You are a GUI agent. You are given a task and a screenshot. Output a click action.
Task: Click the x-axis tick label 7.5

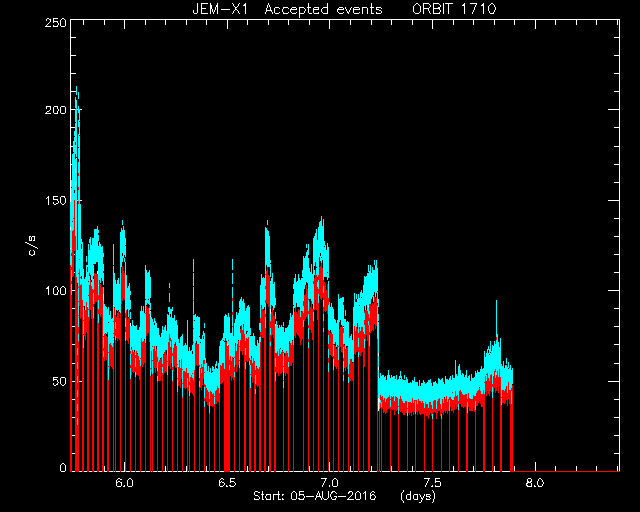point(432,483)
